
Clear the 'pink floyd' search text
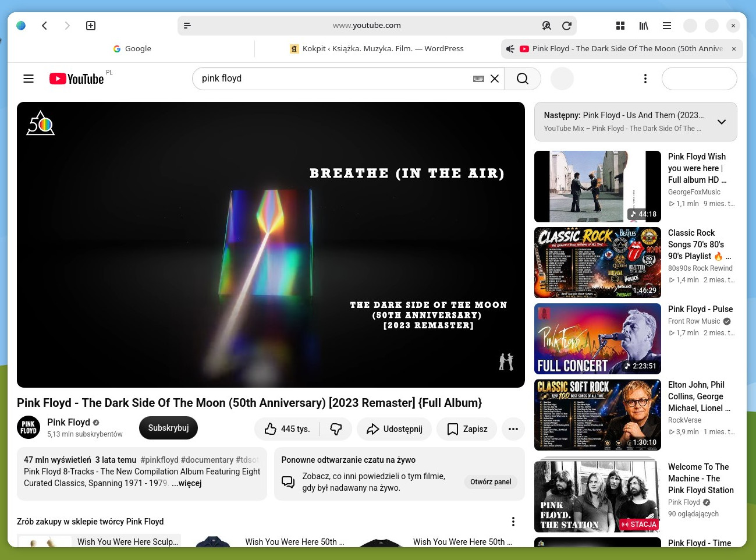pos(495,79)
